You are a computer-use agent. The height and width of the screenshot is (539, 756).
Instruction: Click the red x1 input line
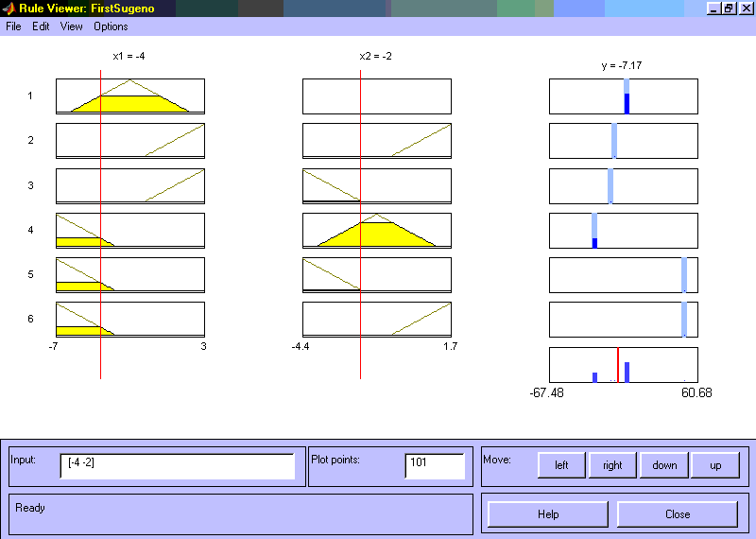pos(101,359)
